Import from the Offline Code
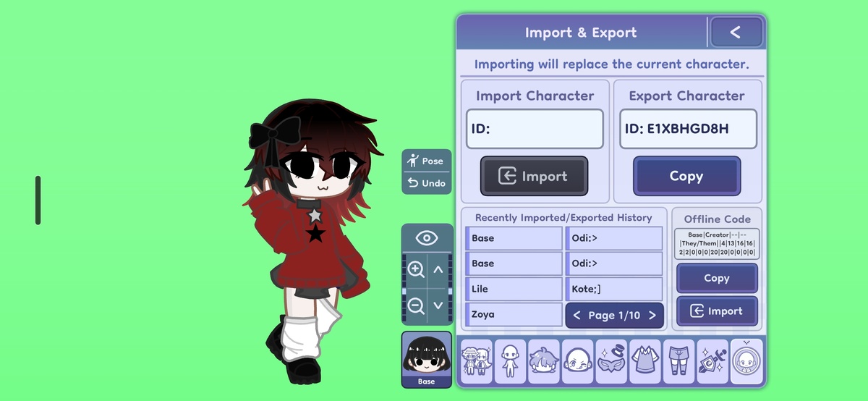Image resolution: width=868 pixels, height=401 pixels. click(x=717, y=311)
